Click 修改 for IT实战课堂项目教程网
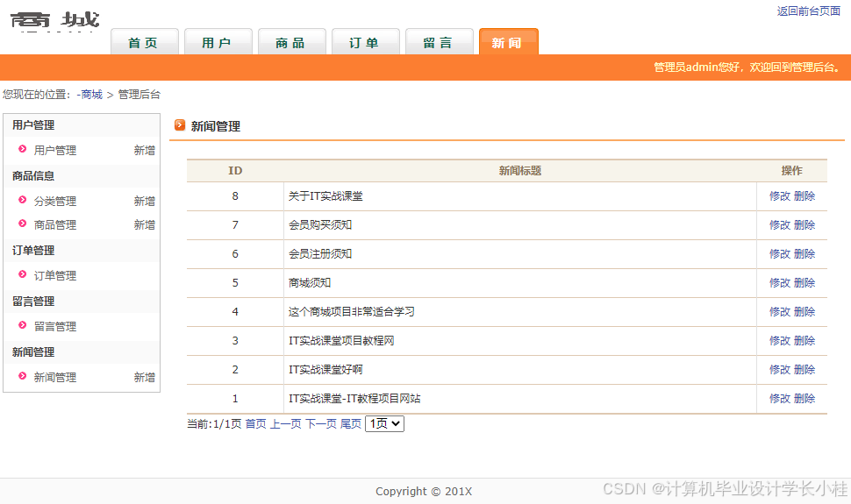Screen dimensions: 851x504 [x=780, y=341]
